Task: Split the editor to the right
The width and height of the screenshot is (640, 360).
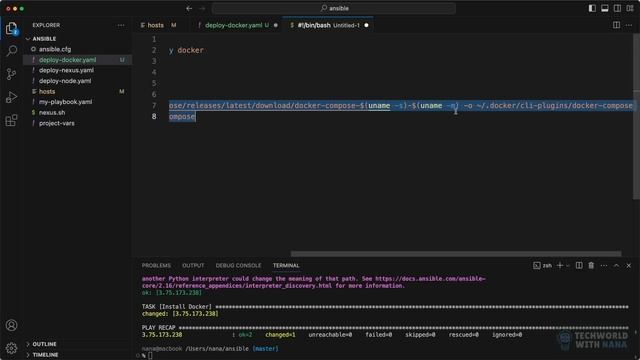Action: (616, 25)
